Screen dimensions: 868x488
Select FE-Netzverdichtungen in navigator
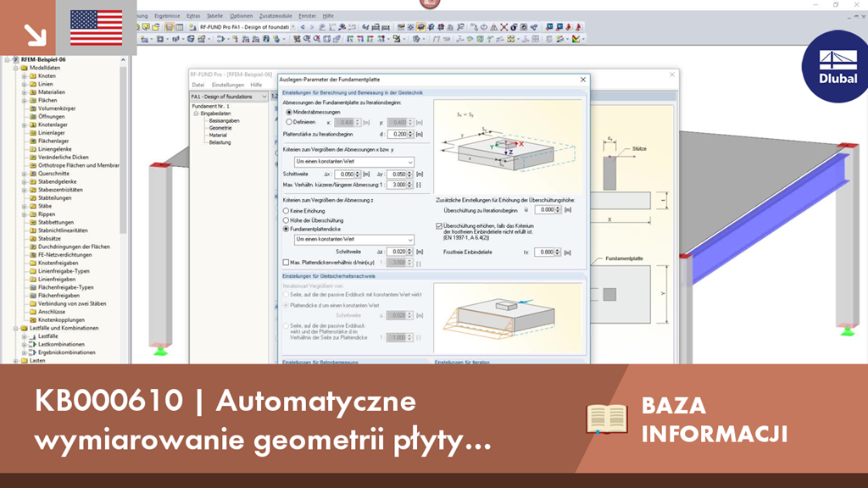pyautogui.click(x=64, y=255)
